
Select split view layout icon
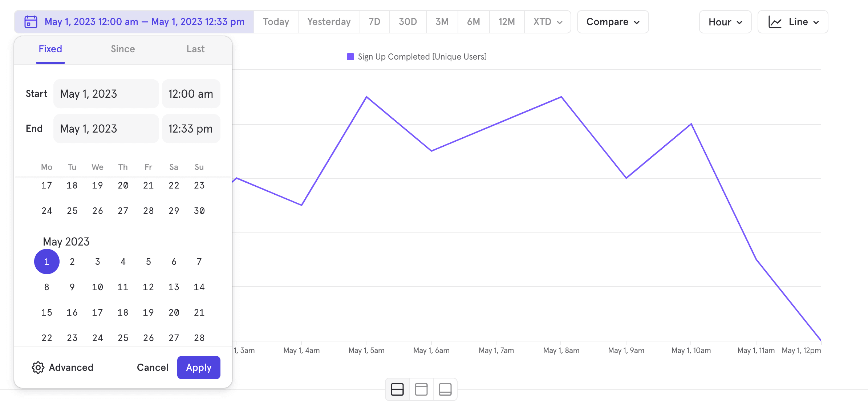click(397, 389)
